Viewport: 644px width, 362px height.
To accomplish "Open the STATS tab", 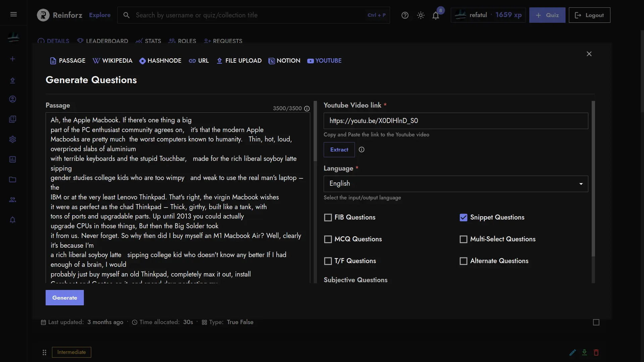I will [148, 41].
